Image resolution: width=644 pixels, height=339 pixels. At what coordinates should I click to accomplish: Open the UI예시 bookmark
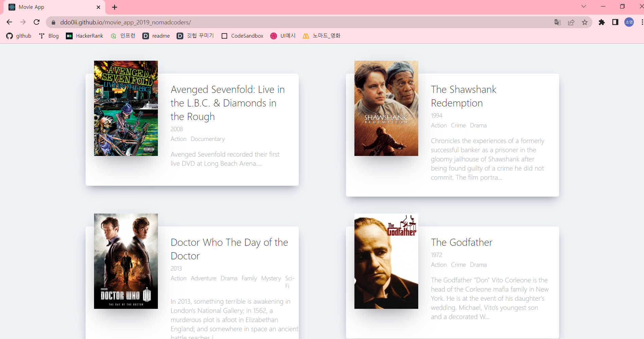283,36
